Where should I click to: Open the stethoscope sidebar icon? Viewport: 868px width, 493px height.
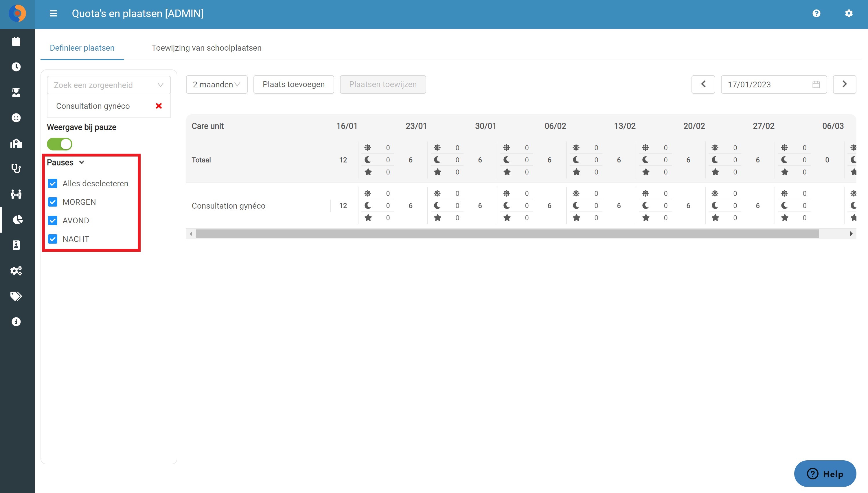click(x=16, y=169)
